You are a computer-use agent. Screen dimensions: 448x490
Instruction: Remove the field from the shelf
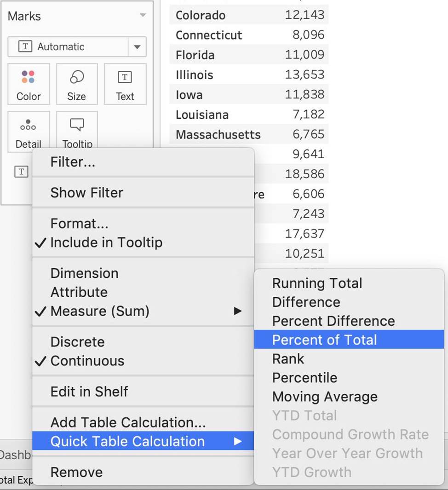point(76,472)
